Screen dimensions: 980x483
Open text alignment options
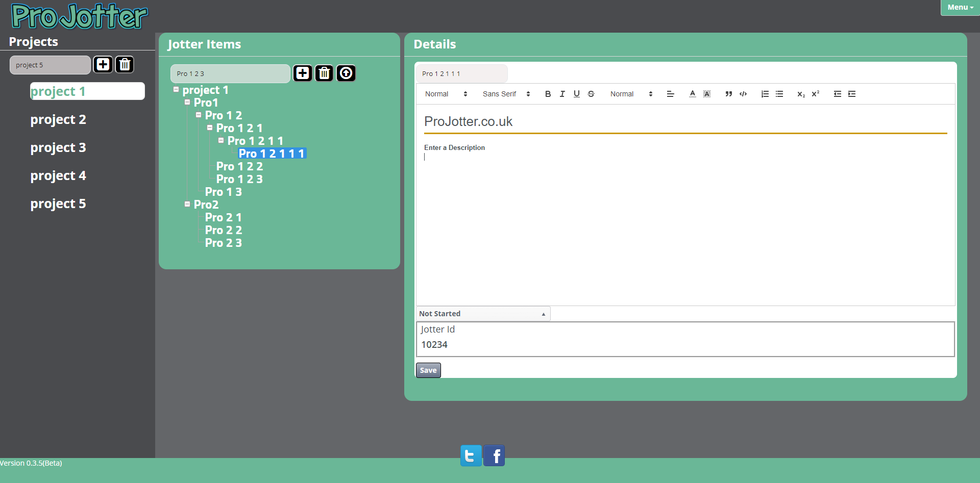tap(671, 94)
